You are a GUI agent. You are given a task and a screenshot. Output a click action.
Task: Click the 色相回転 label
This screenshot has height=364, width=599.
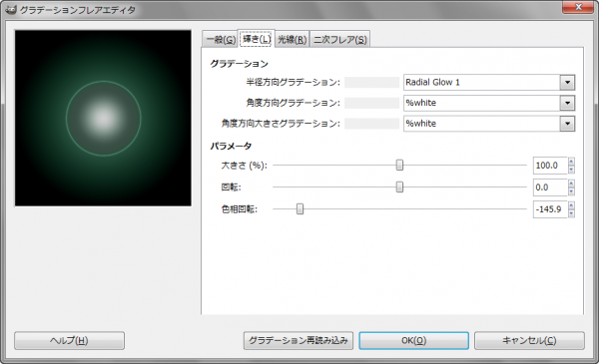pyautogui.click(x=240, y=209)
